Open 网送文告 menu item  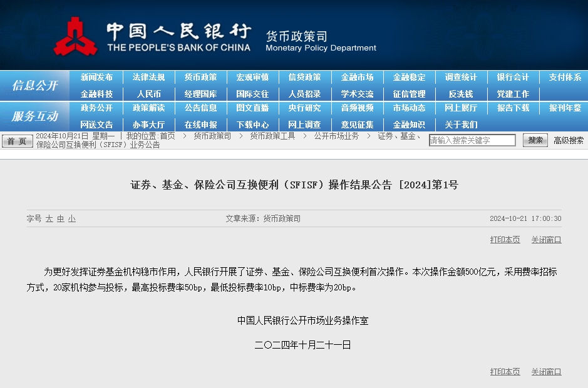coord(96,125)
